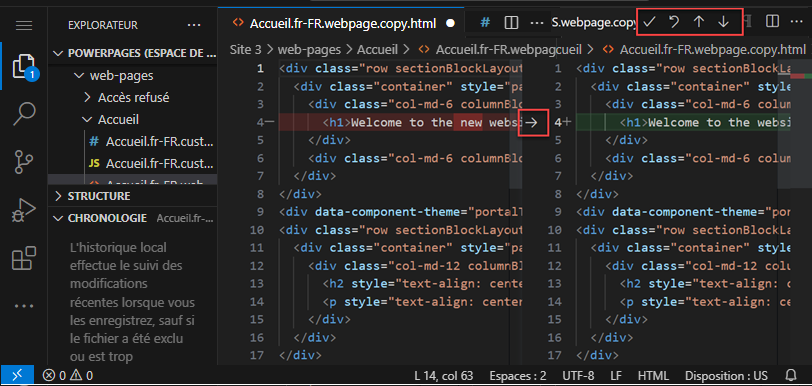Show additional views in the activity bar
The image size is (812, 386).
24,306
